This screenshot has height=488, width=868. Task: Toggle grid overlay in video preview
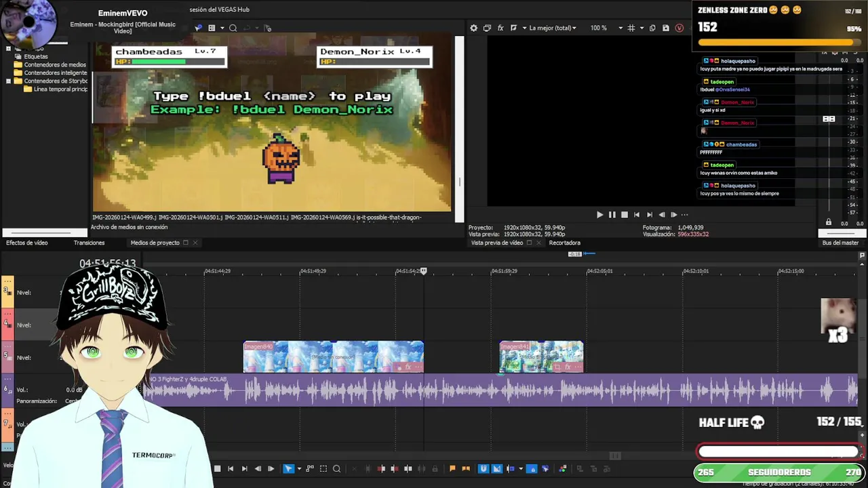pos(631,28)
